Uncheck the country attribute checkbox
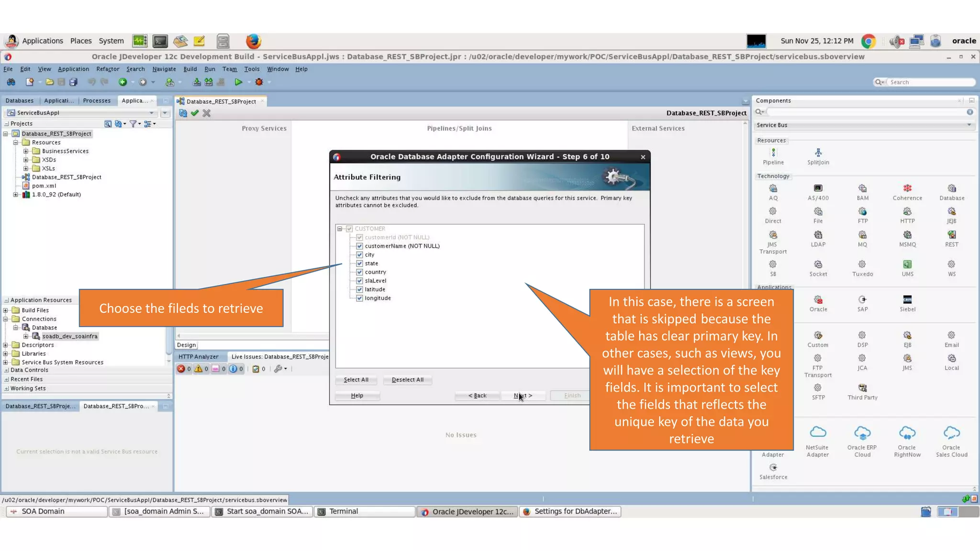 [x=359, y=272]
